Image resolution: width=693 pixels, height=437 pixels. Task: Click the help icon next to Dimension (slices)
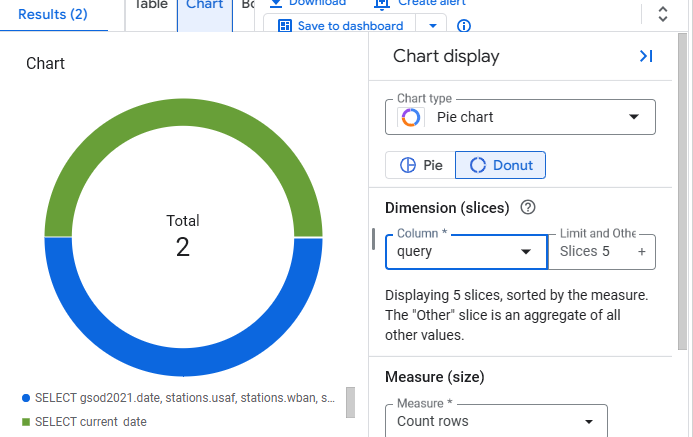pyautogui.click(x=528, y=207)
